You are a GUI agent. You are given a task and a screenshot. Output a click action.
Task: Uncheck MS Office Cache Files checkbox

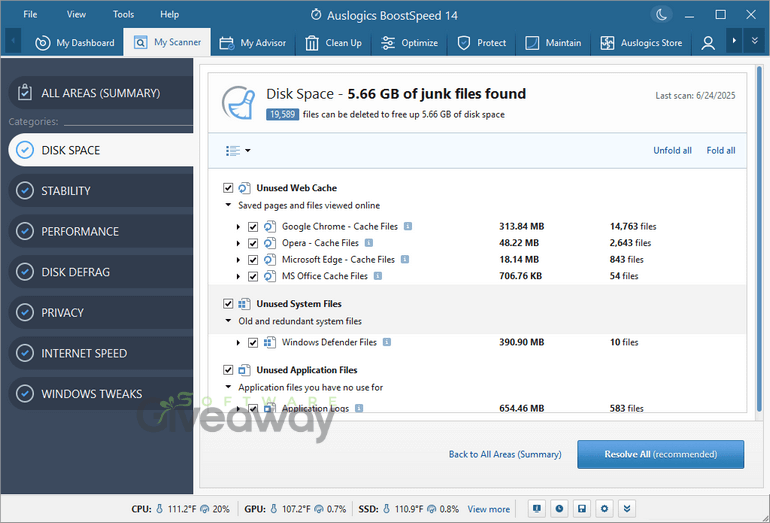point(253,276)
